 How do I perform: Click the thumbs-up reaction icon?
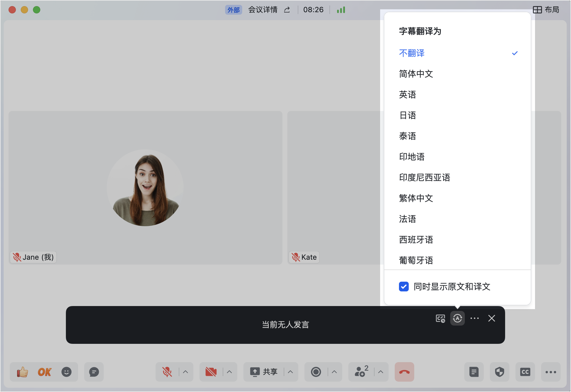coord(22,372)
